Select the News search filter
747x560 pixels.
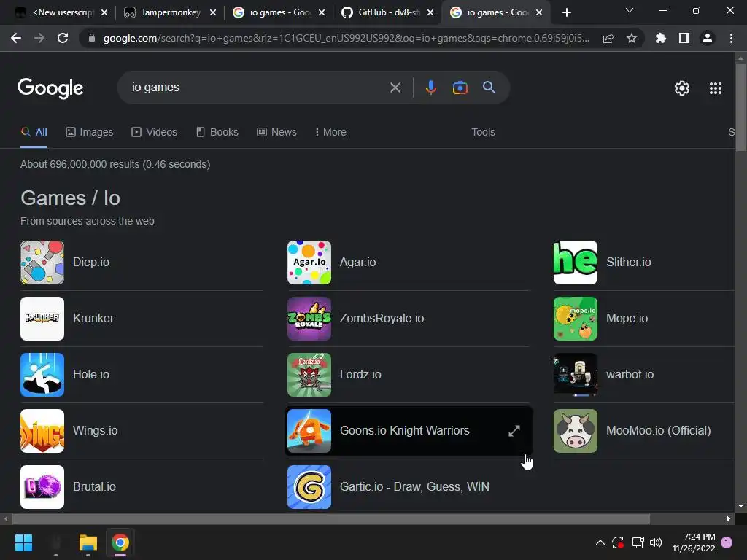point(276,133)
